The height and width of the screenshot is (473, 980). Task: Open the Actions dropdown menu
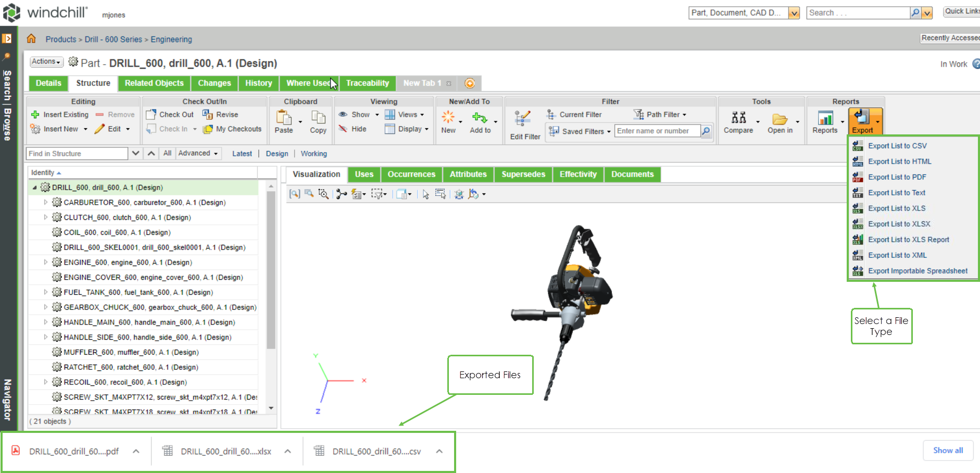[46, 61]
